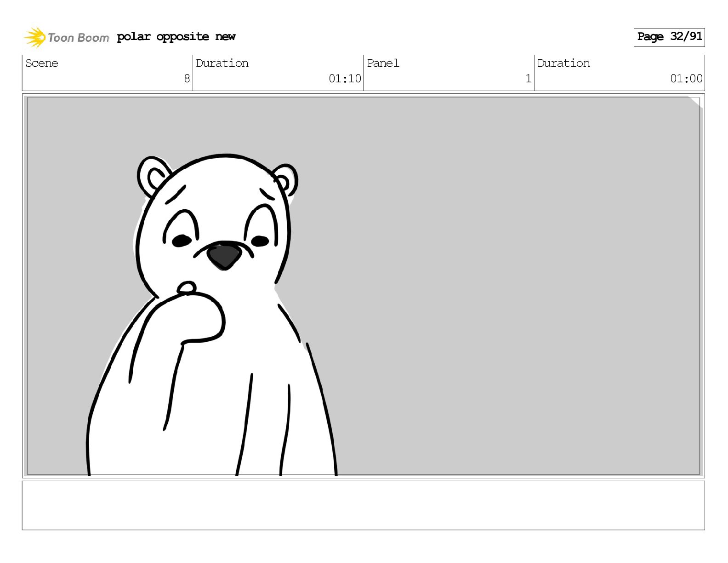Click the 'Scene' header label
Viewport: 728px width, 563px height.
tap(42, 63)
